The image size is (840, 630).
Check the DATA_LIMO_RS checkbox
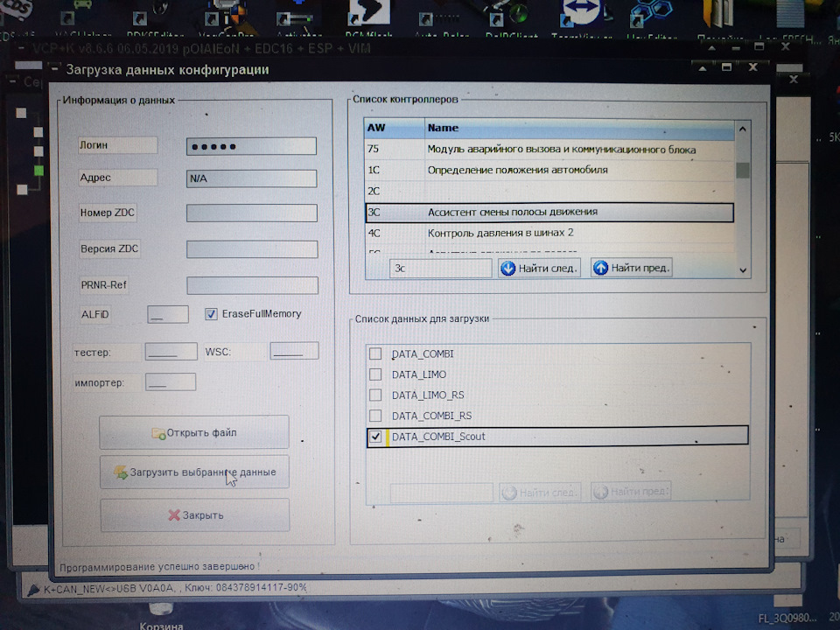pyautogui.click(x=375, y=395)
